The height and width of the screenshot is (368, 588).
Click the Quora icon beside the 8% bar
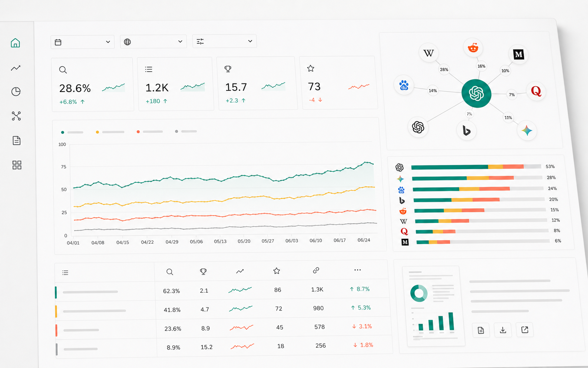tap(404, 231)
